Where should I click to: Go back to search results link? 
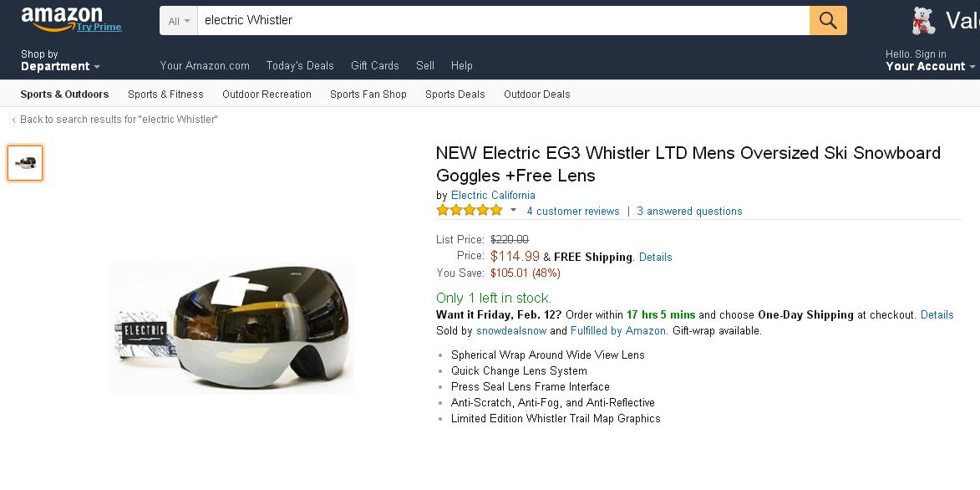click(115, 120)
